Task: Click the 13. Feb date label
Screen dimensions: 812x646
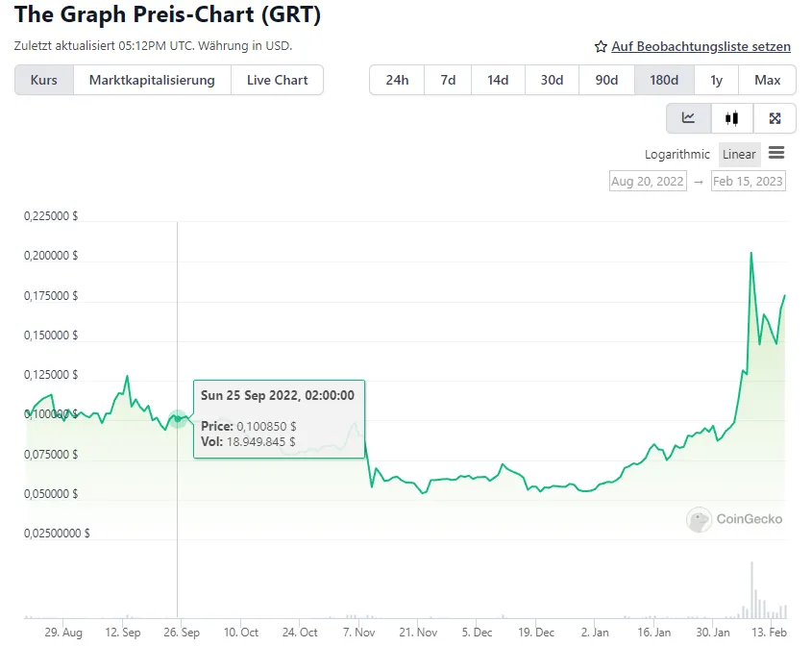Action: (x=769, y=633)
